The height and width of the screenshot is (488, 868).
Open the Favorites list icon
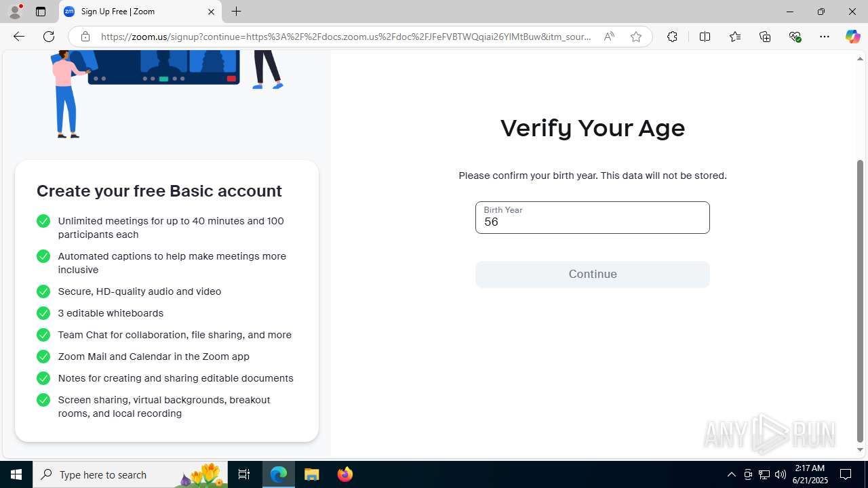coord(734,37)
